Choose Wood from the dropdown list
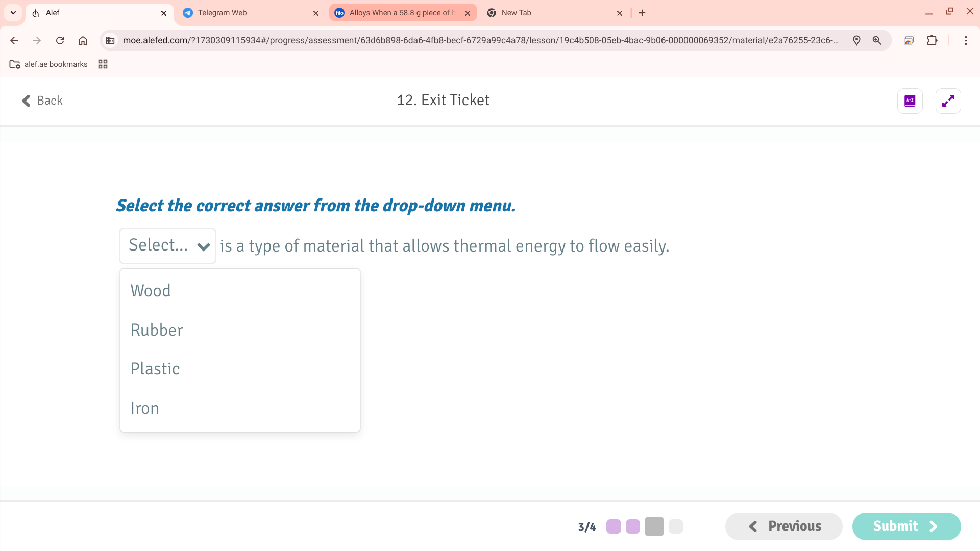 click(151, 291)
